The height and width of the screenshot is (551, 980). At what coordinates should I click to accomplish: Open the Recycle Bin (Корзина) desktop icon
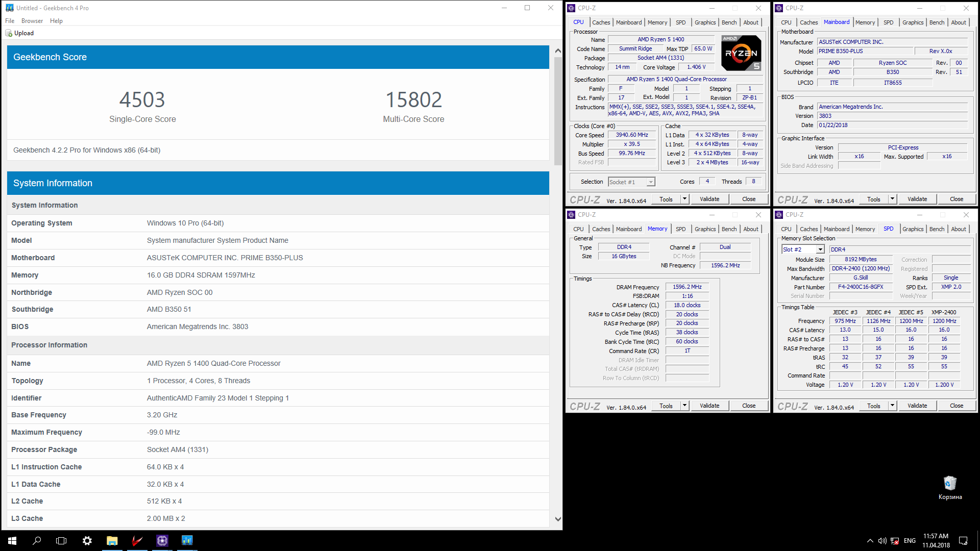click(x=950, y=488)
